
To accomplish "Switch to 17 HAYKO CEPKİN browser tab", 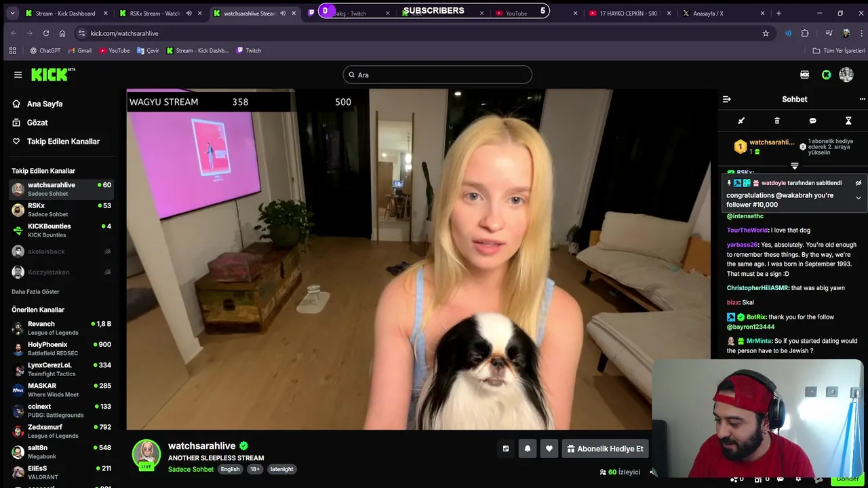I will click(624, 13).
